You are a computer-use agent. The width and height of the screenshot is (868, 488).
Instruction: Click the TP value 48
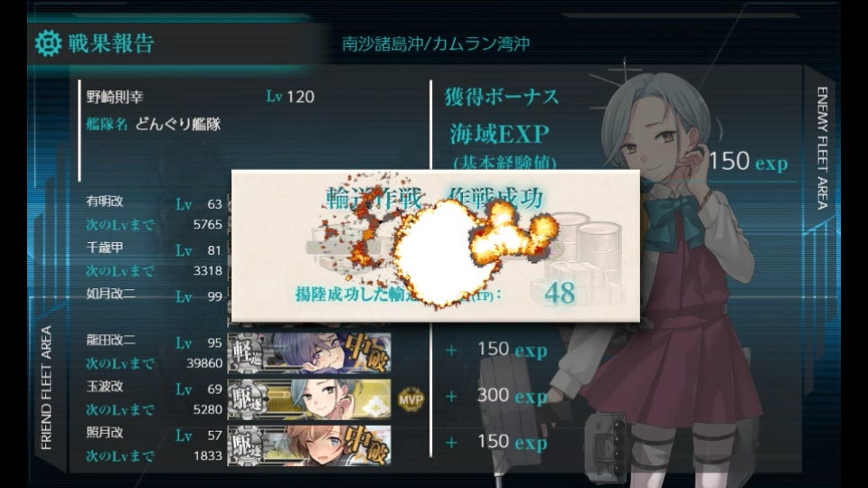tap(560, 293)
